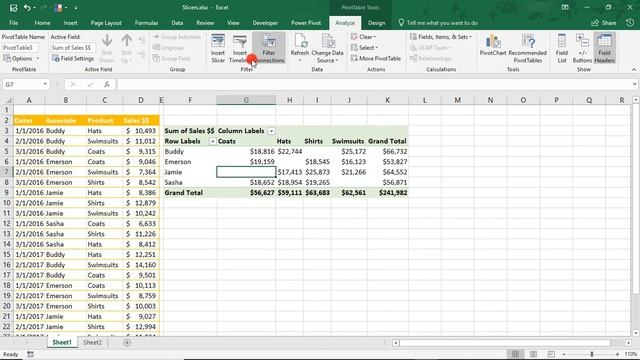
Task: Switch to the View tab
Action: tap(233, 23)
